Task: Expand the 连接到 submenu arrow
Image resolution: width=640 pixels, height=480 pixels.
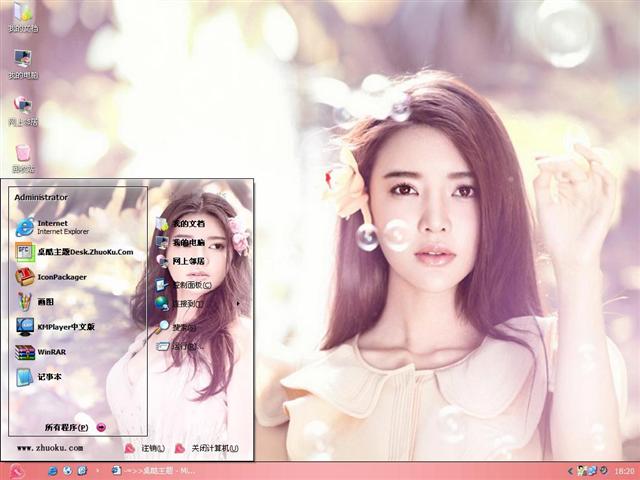Action: click(238, 304)
